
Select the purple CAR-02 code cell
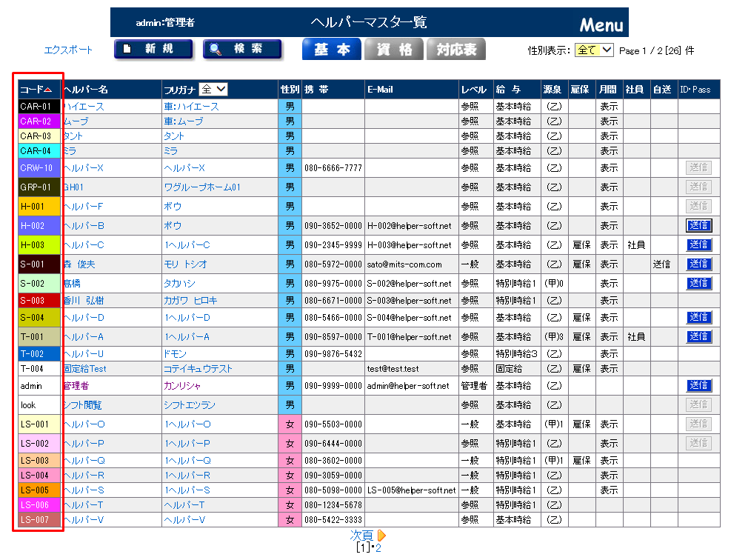[x=39, y=121]
